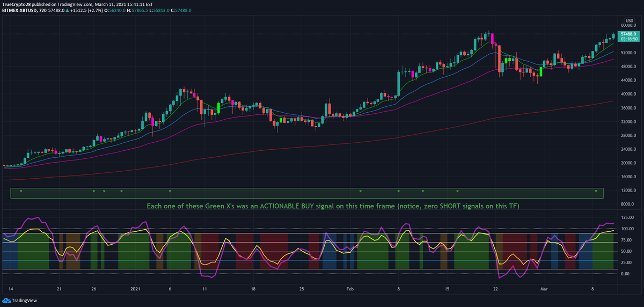Viewport: 644px width, 307px height.
Task: Click the 12000.0 price axis label
Action: pos(628,191)
